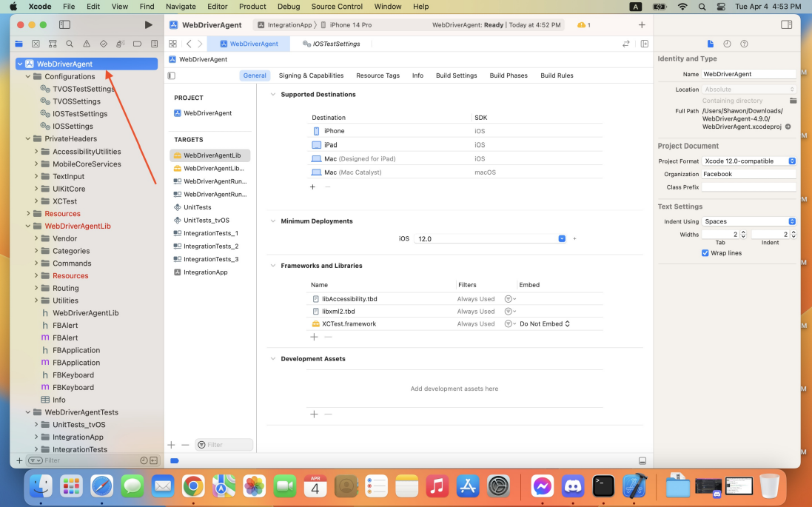Select the IntegrationTests_1 target

(x=210, y=234)
